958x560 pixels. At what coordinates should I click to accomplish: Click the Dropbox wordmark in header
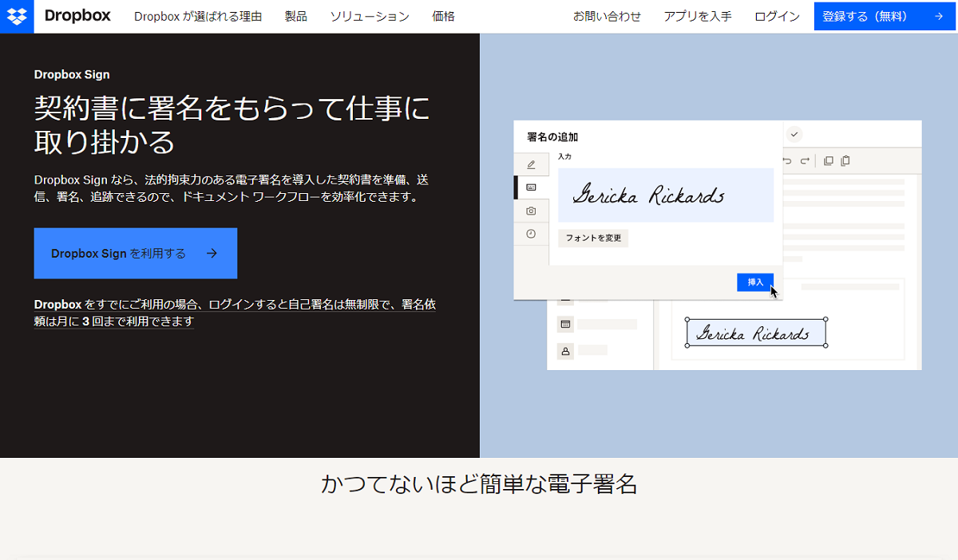tap(77, 16)
